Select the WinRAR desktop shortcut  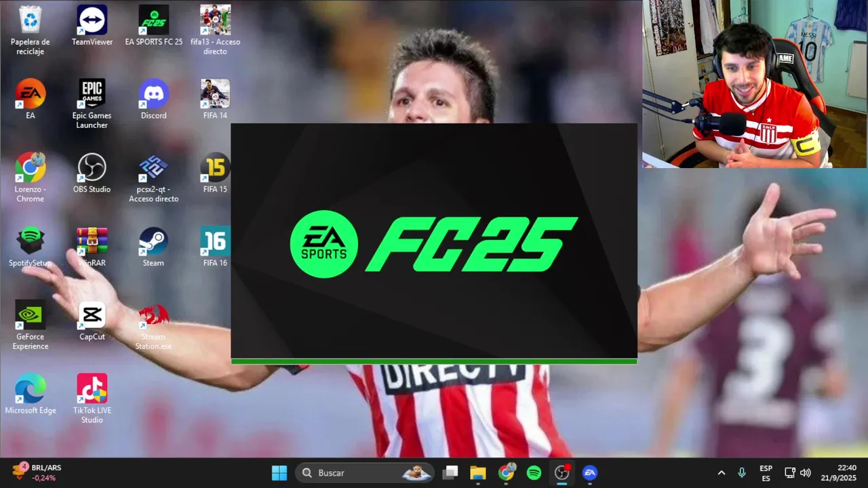pyautogui.click(x=92, y=247)
